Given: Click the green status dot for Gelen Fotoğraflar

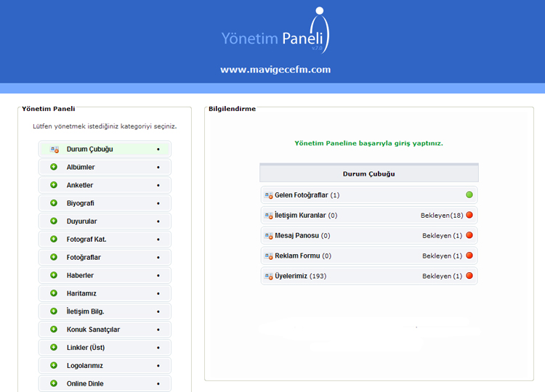Looking at the screenshot, I should coord(469,195).
